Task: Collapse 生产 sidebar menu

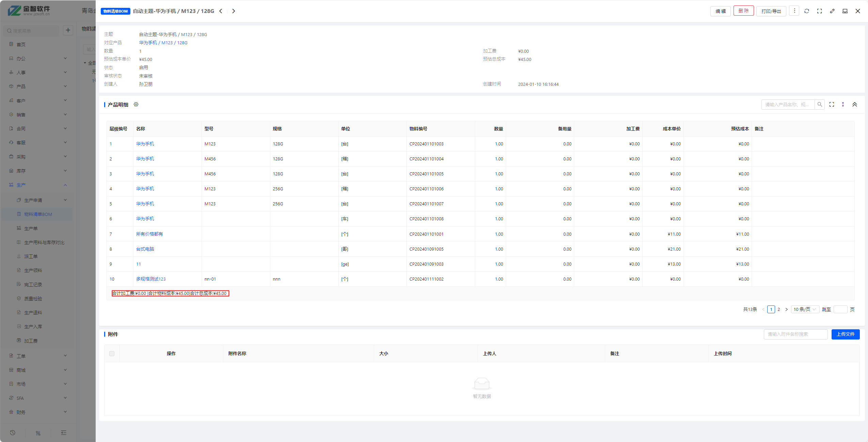Action: click(x=37, y=185)
